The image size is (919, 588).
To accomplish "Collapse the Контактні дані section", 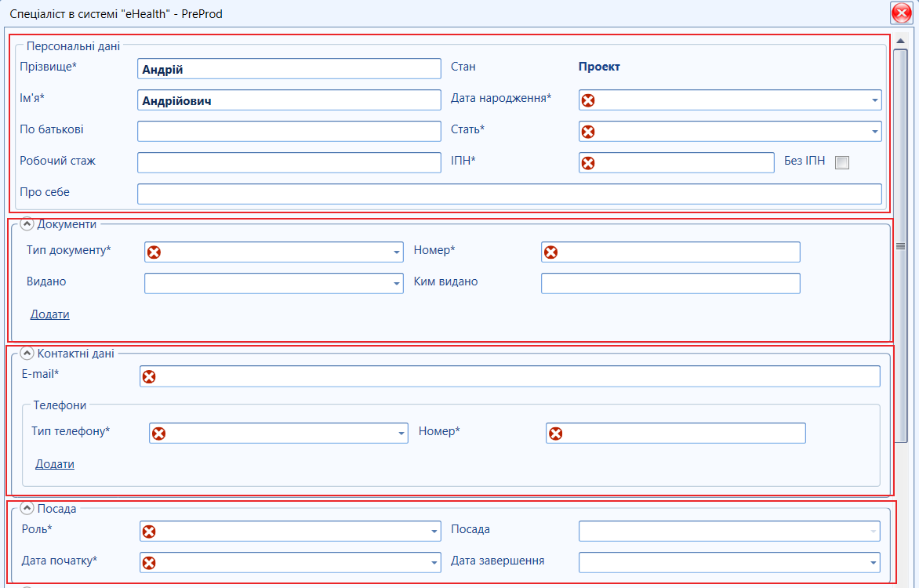I will click(x=27, y=354).
